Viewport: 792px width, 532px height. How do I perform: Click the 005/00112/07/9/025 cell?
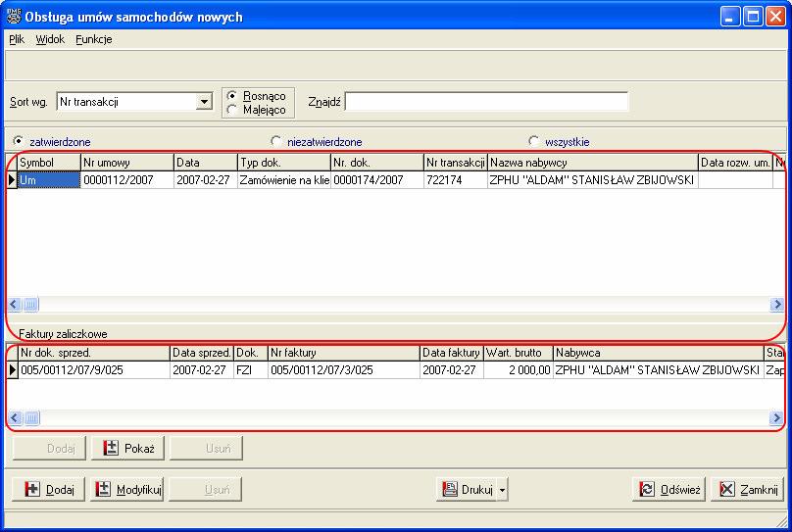[94, 370]
